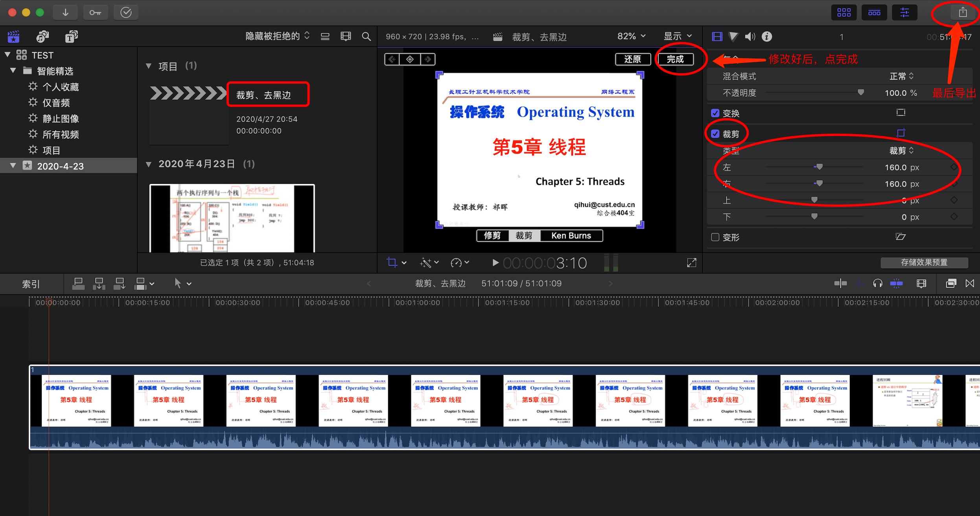Uncheck the 变换 transform checkbox
980x516 pixels.
pos(715,113)
